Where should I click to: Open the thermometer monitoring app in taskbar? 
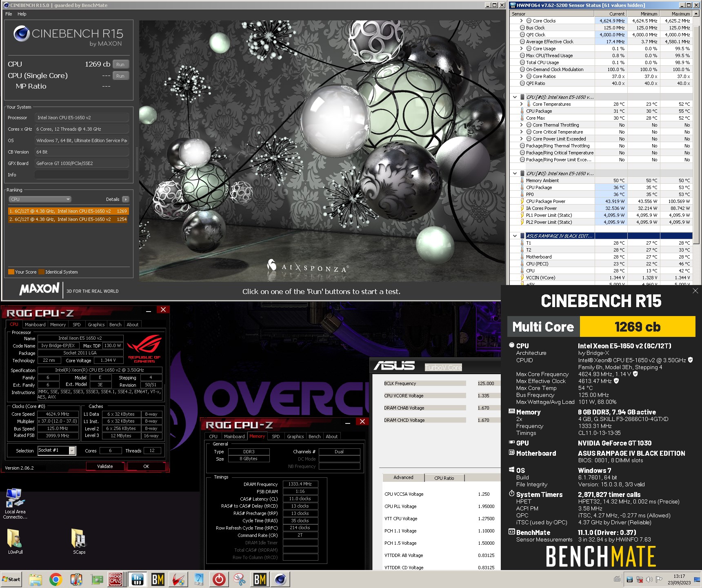point(76,579)
